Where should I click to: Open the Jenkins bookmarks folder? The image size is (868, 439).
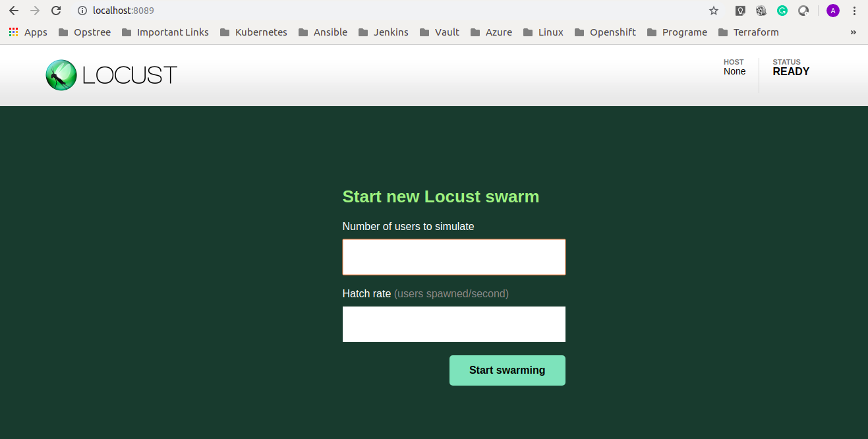(x=384, y=32)
